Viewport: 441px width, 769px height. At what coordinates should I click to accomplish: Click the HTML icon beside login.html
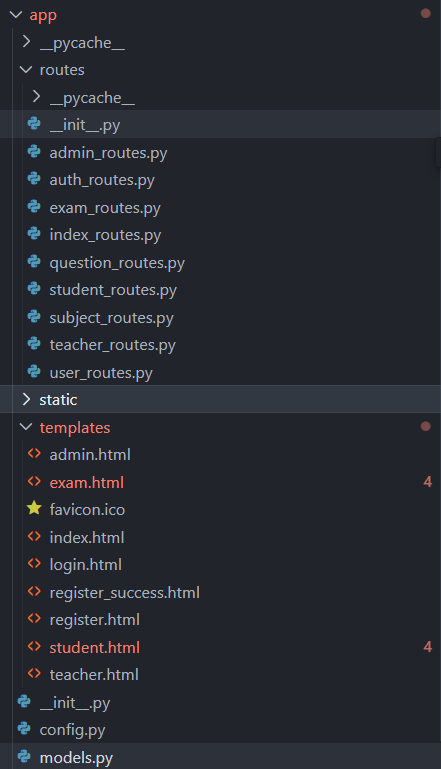point(34,564)
